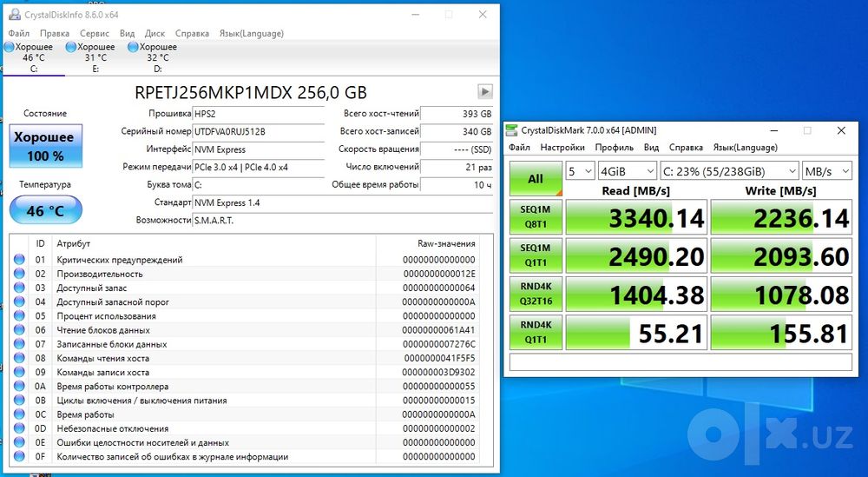The width and height of the screenshot is (868, 477).
Task: Click the 46 °C temperature button
Action: (46, 210)
